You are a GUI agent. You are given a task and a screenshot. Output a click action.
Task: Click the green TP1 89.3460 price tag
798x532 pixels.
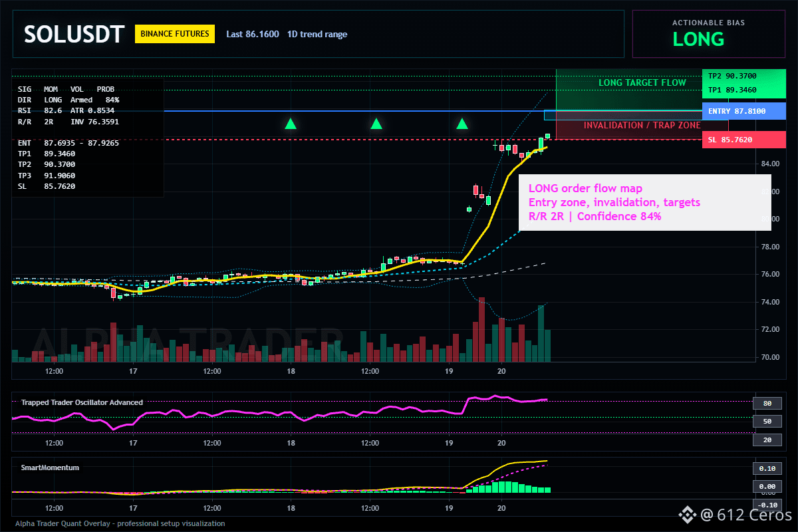click(743, 89)
